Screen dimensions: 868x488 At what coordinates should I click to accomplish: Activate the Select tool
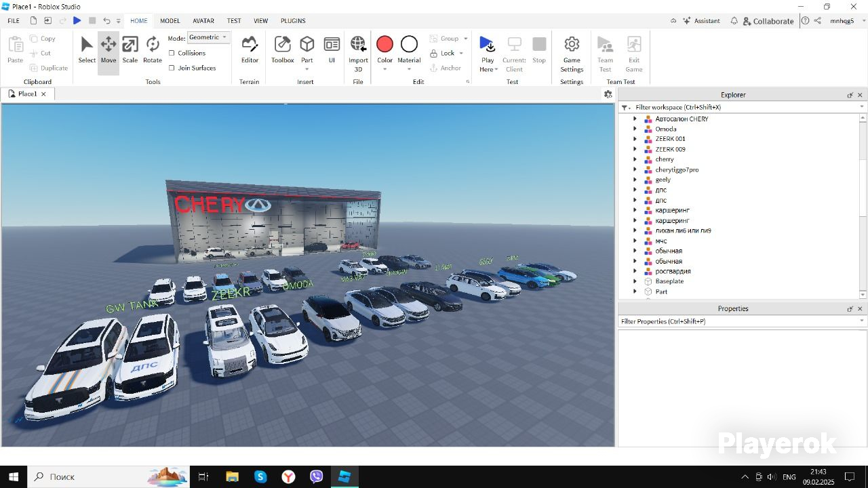(x=87, y=51)
